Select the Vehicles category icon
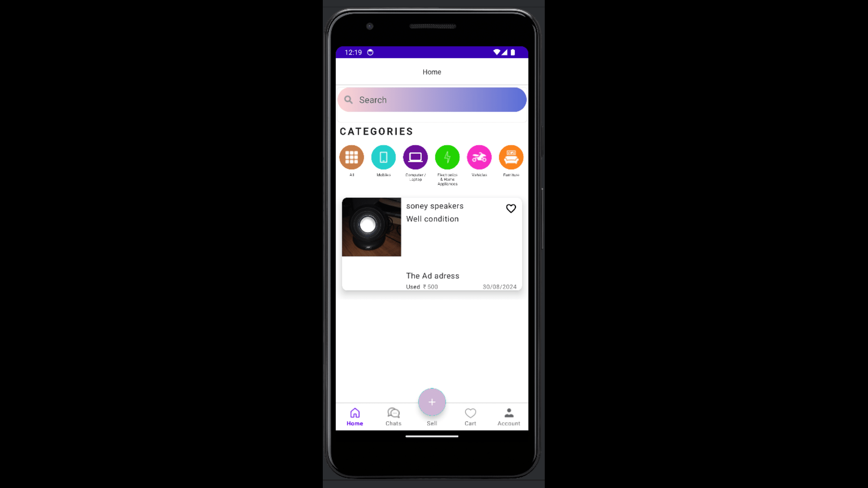Screen dimensions: 868x488 (479, 157)
